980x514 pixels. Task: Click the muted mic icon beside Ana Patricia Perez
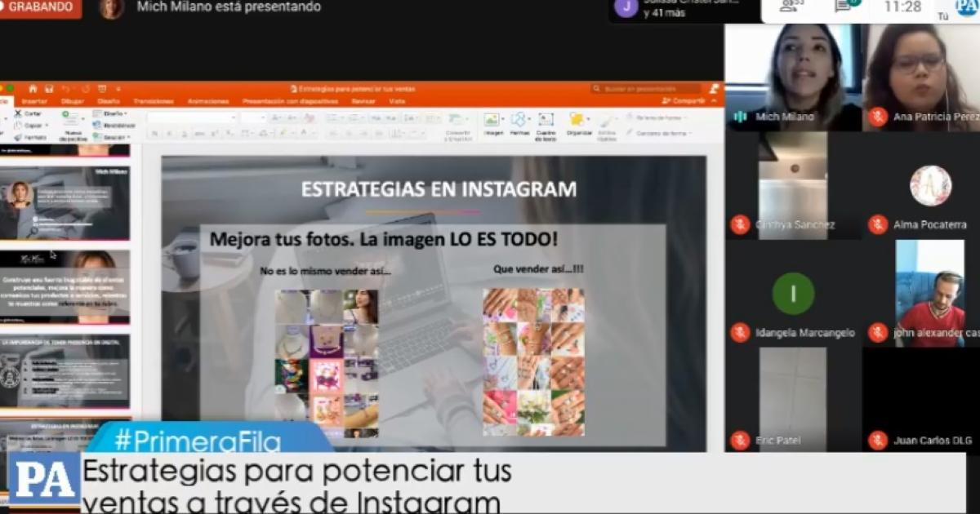point(878,117)
